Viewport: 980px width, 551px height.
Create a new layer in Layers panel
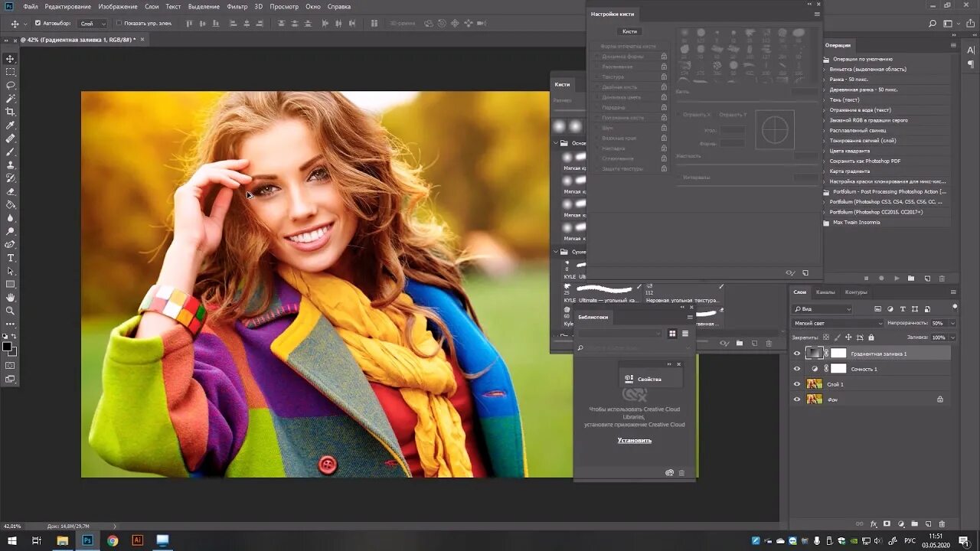pyautogui.click(x=928, y=524)
